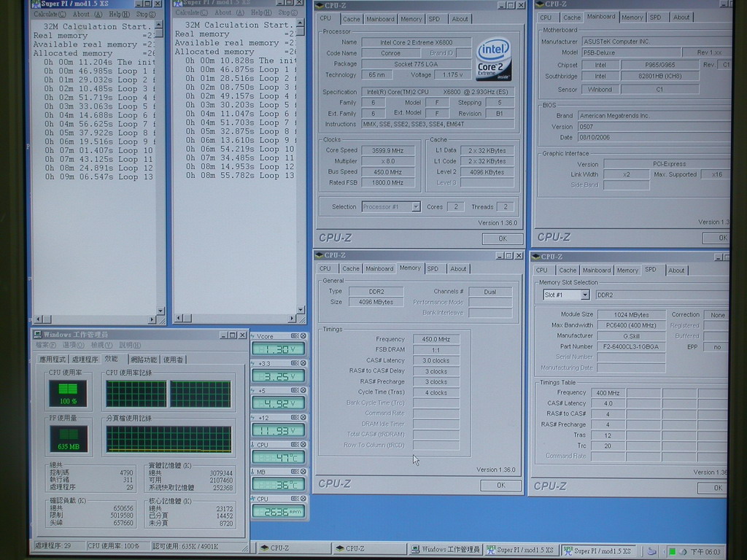The width and height of the screenshot is (747, 560).
Task: Select the P5B-Deluxe model field
Action: tap(631, 52)
